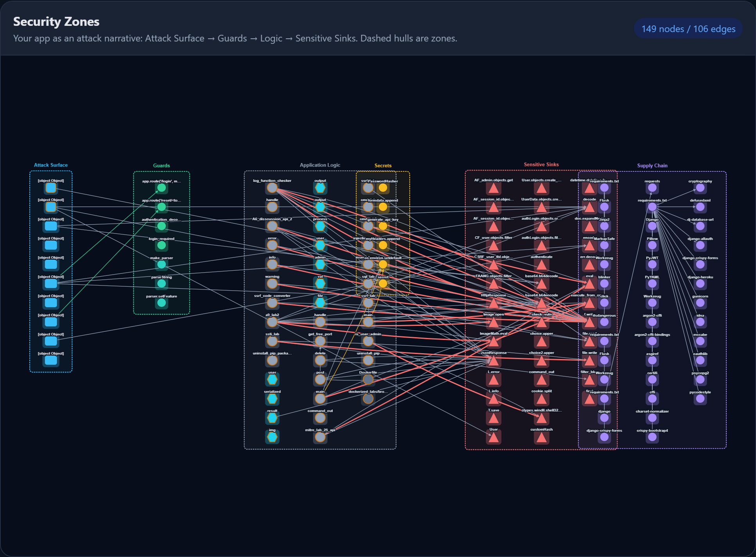Select the parseString guard node
756x557 pixels.
[162, 284]
